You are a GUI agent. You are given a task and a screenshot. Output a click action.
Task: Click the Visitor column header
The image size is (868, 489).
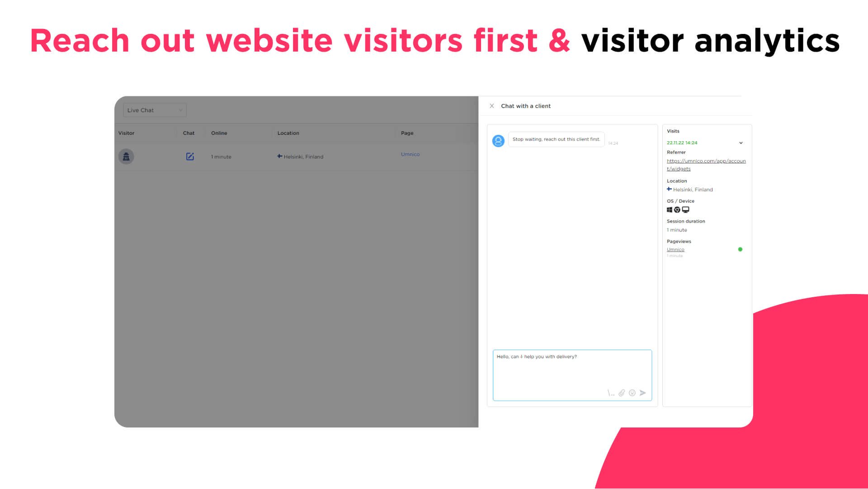[126, 133]
